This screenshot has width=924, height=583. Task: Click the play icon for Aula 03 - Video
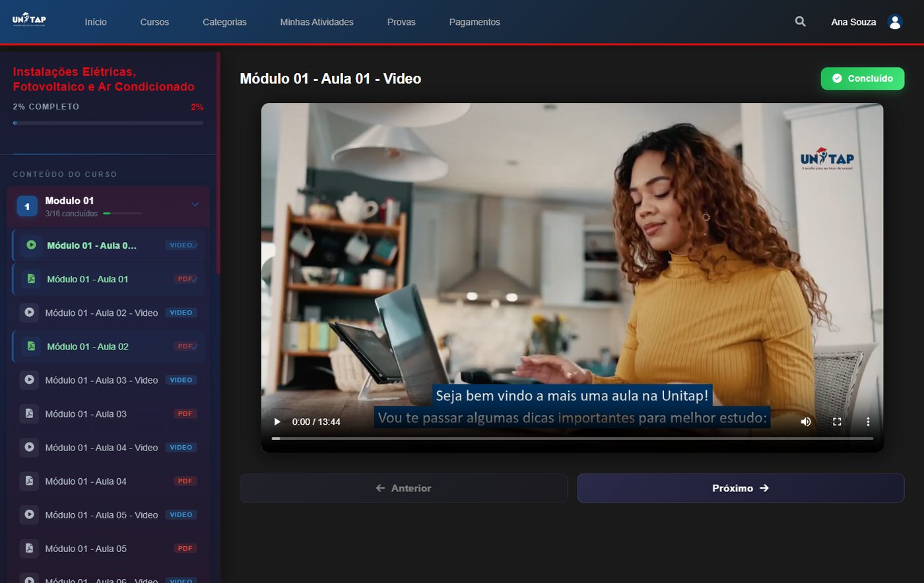click(x=29, y=380)
